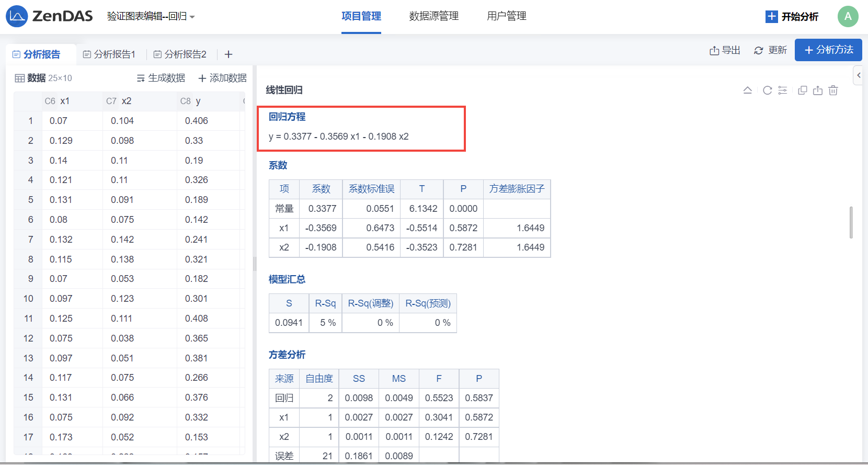Delete the 线性回归 analysis card

tap(833, 90)
